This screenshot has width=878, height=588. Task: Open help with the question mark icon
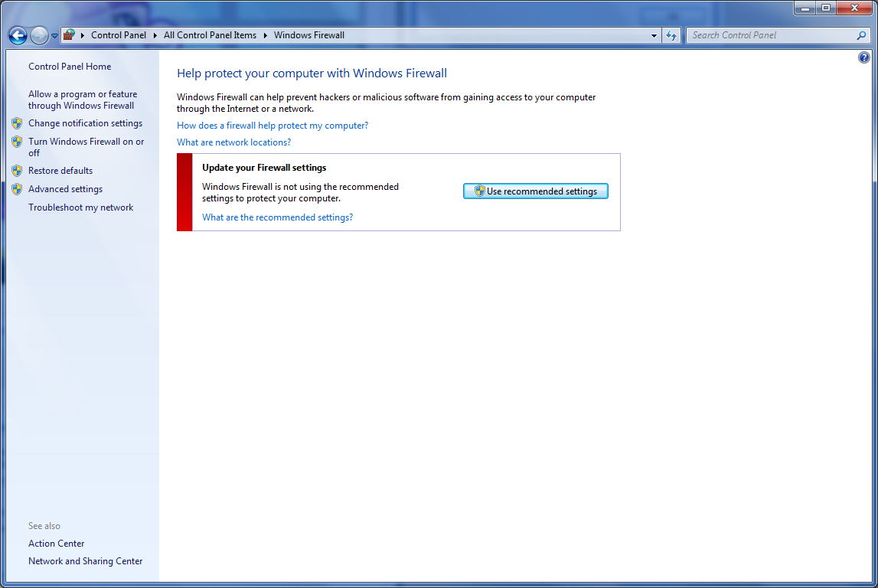864,57
